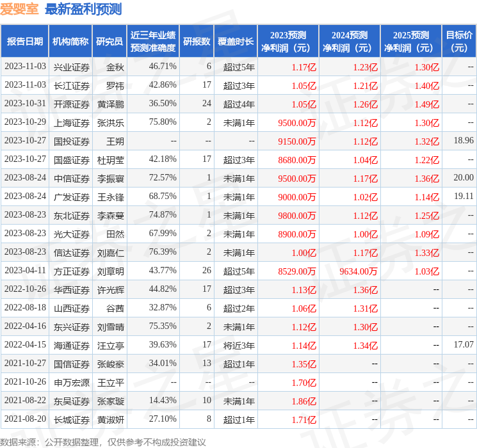Click accuracy value 75.80%
This screenshot has width=477, height=448.
pos(163,122)
